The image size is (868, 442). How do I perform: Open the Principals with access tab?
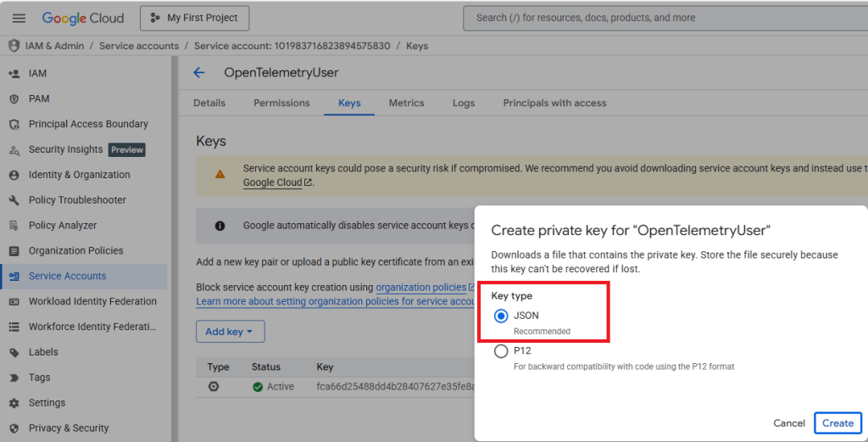554,104
